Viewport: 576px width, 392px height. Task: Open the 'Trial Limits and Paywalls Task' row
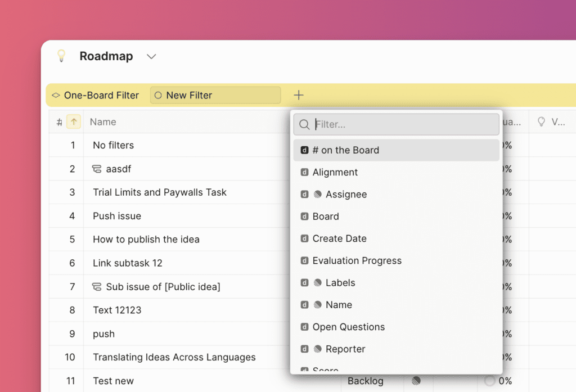(160, 192)
